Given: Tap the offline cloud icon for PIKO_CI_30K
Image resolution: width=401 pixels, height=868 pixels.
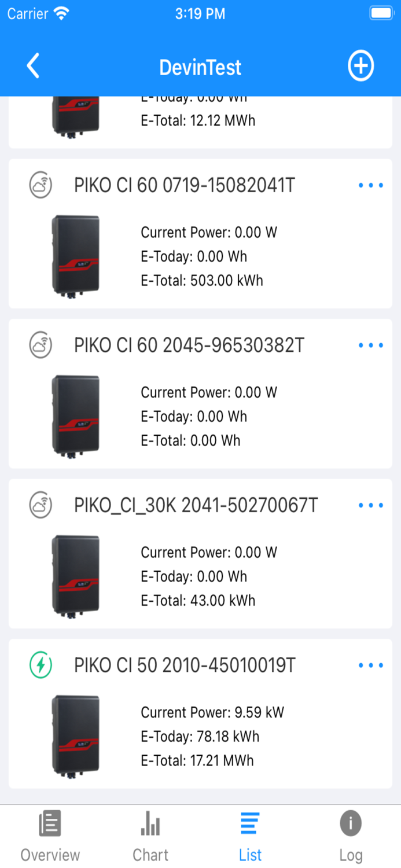Looking at the screenshot, I should click(x=41, y=505).
